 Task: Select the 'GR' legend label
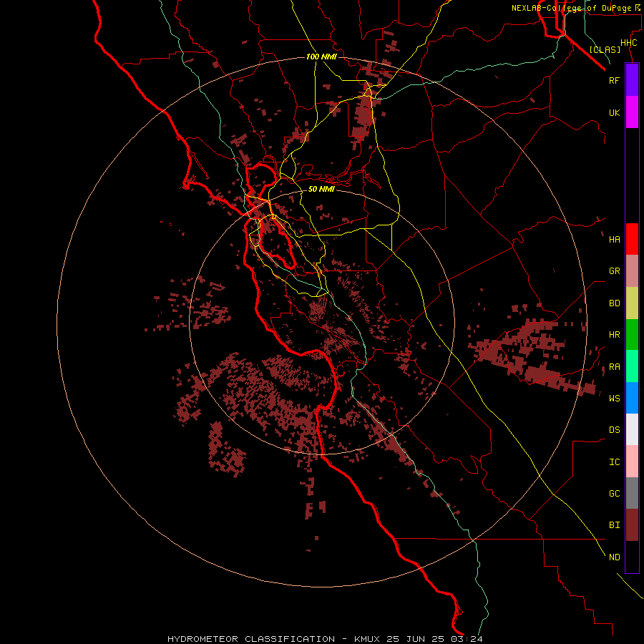614,271
